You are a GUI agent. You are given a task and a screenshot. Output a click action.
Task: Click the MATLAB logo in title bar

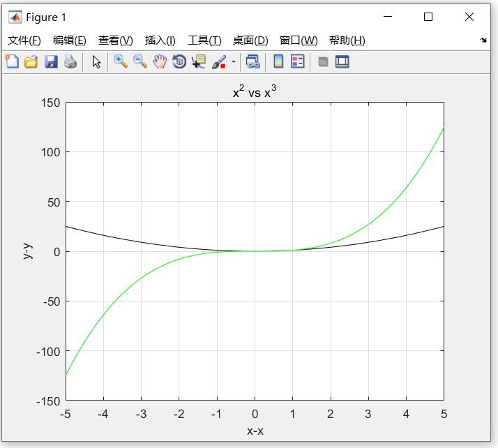(x=15, y=17)
